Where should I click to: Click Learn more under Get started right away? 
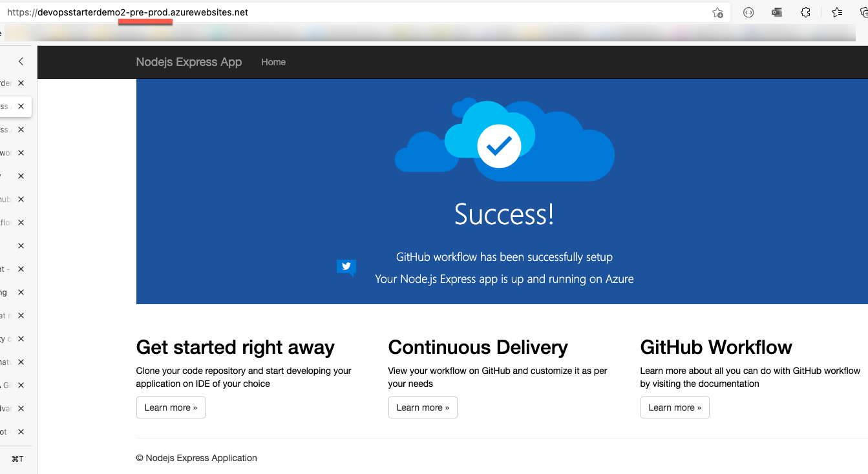pos(171,407)
